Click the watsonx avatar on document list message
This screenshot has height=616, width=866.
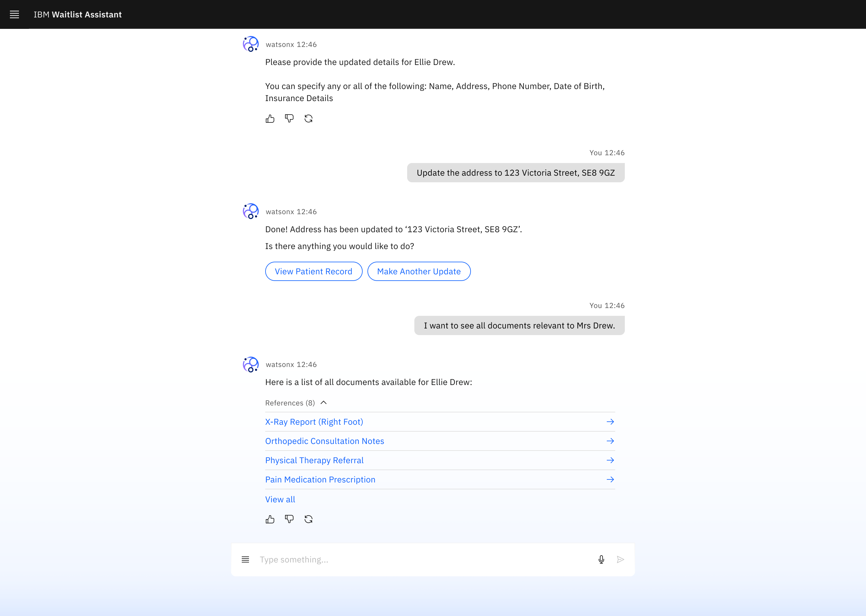[x=250, y=364]
